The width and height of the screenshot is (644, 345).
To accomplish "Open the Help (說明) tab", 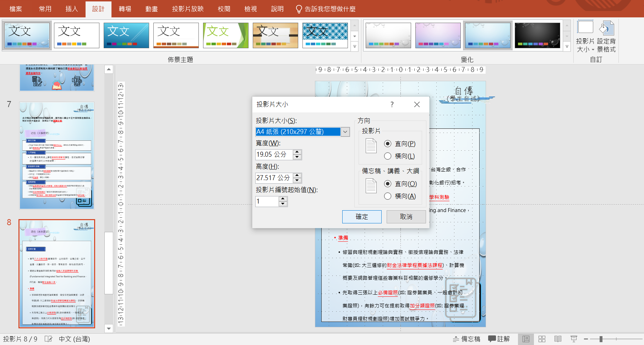I will 277,9.
